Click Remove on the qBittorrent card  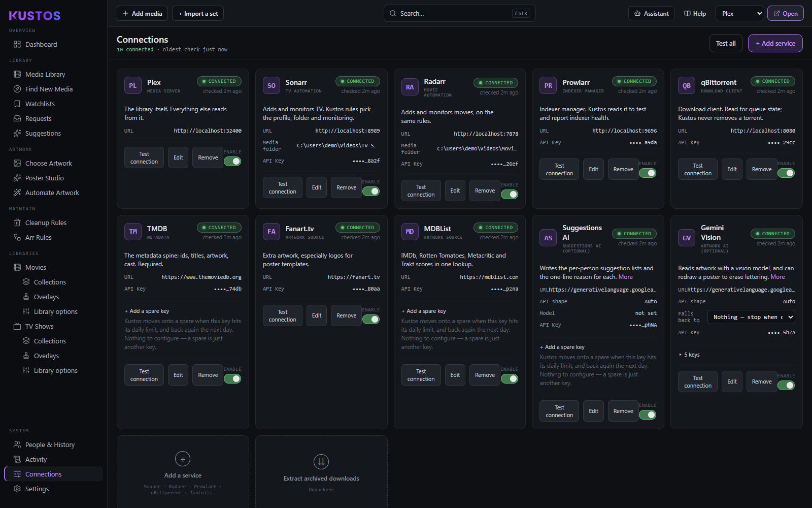point(762,169)
